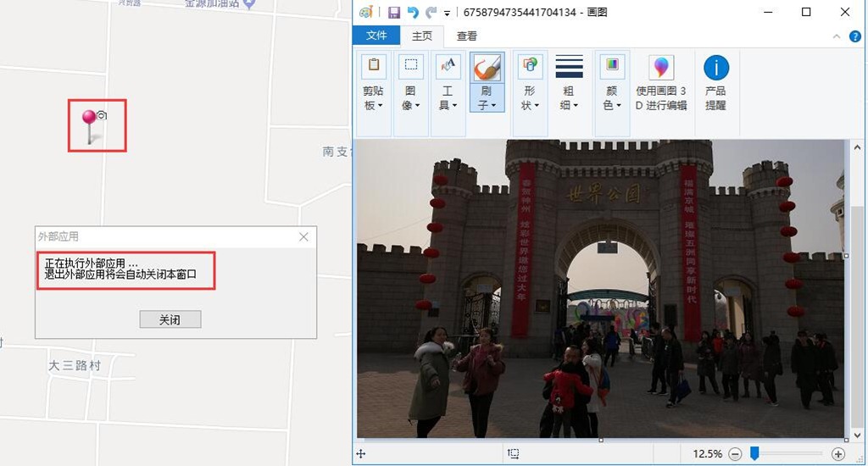868x466 pixels.
Task: Select the Brushes (刷子) tool icon
Action: click(x=487, y=67)
